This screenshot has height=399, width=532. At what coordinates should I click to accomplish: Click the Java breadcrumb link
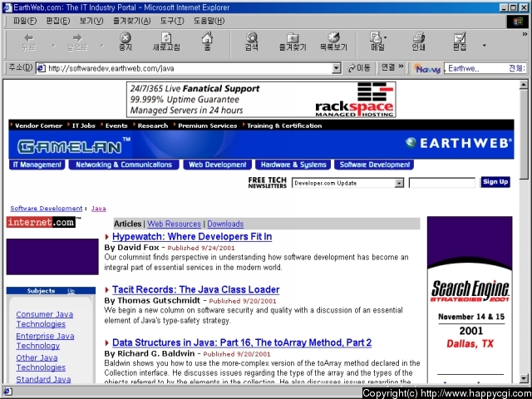[x=98, y=209]
